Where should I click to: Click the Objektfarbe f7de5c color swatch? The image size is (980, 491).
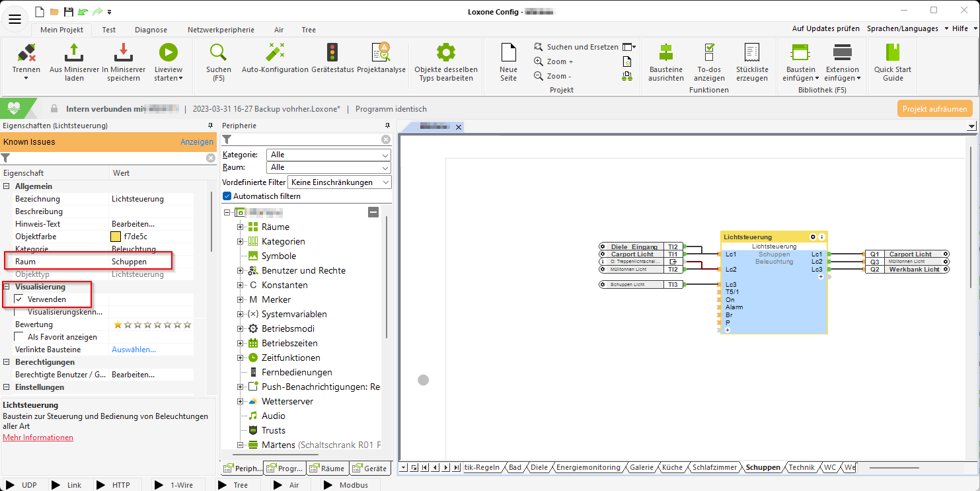coord(116,237)
